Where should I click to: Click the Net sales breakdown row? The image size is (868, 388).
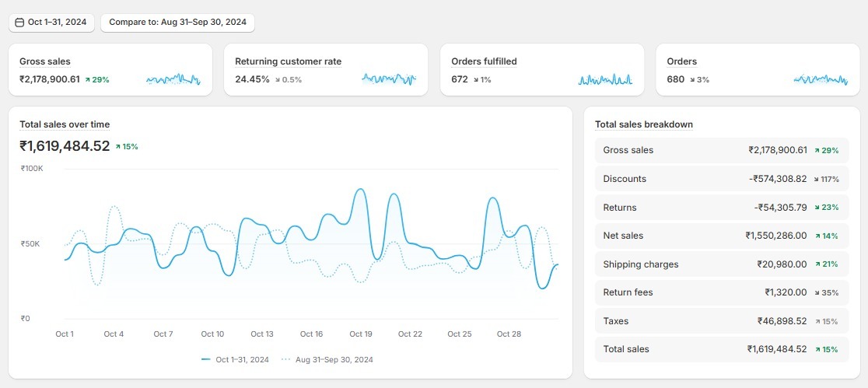721,236
